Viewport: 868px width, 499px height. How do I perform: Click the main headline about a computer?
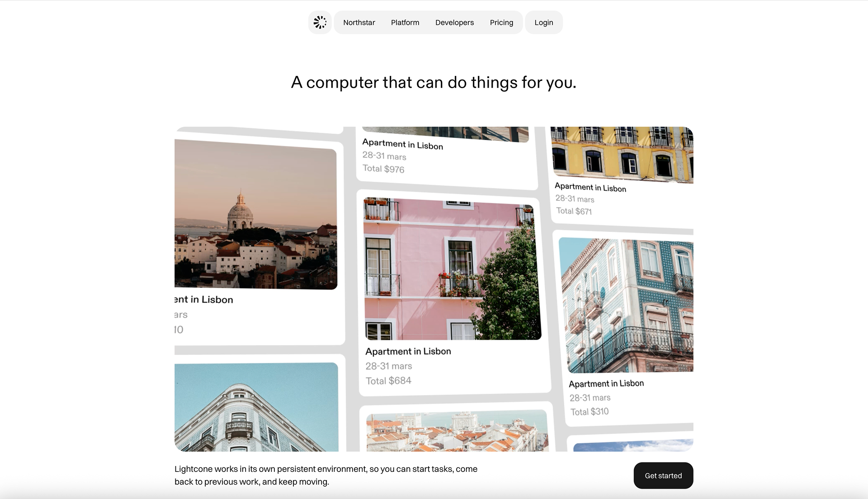click(434, 82)
